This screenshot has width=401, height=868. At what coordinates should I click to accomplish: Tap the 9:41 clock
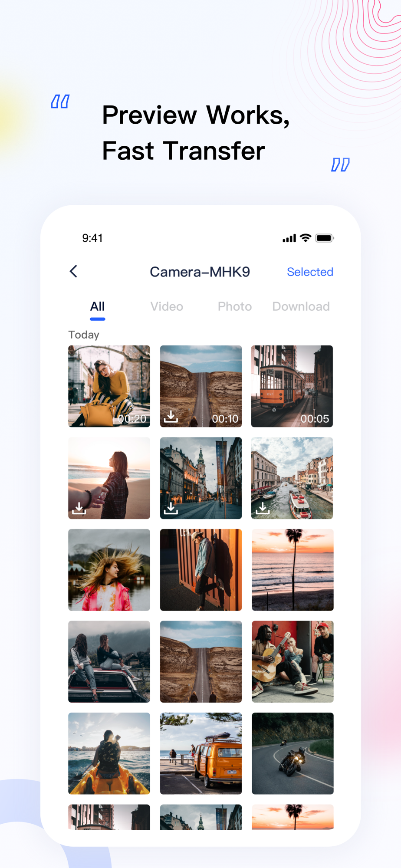point(92,238)
